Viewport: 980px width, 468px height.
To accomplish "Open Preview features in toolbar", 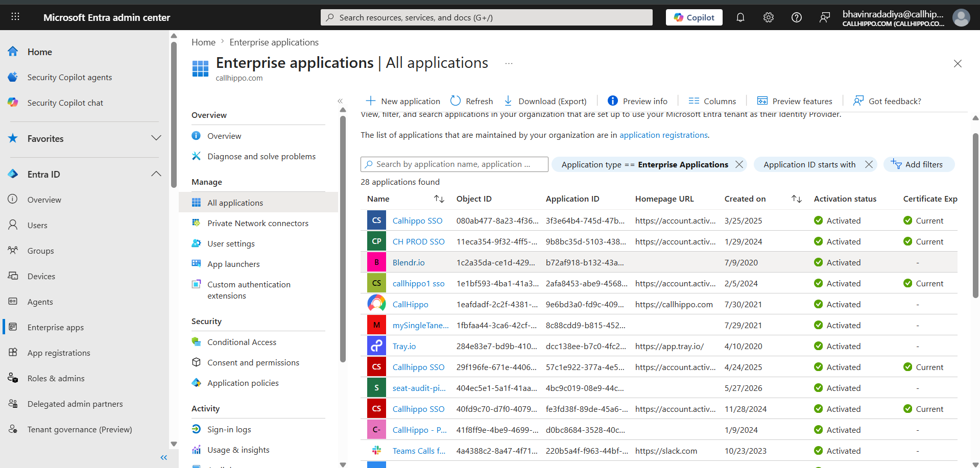I will (794, 101).
